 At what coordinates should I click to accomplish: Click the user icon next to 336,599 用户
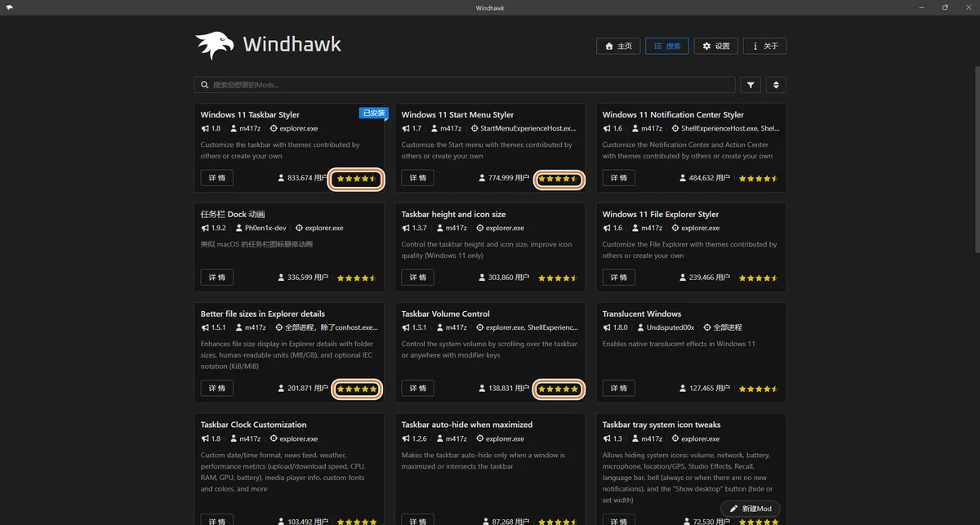click(x=282, y=278)
